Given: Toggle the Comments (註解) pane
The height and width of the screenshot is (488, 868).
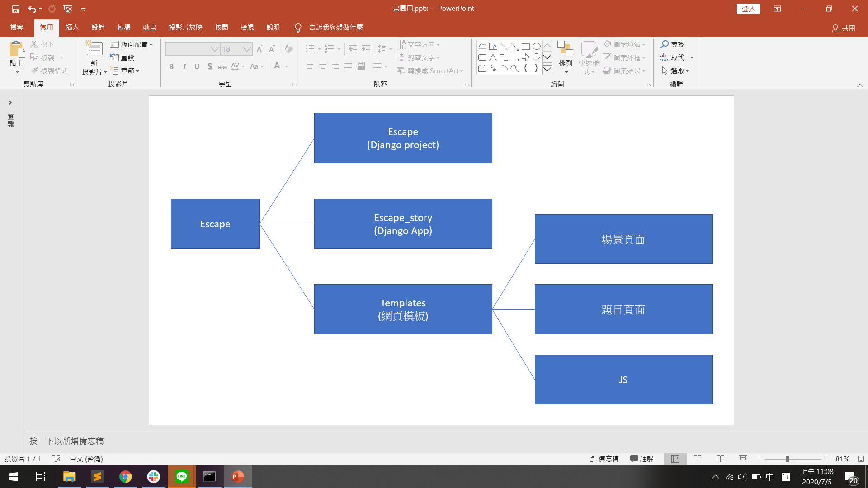Looking at the screenshot, I should (642, 459).
